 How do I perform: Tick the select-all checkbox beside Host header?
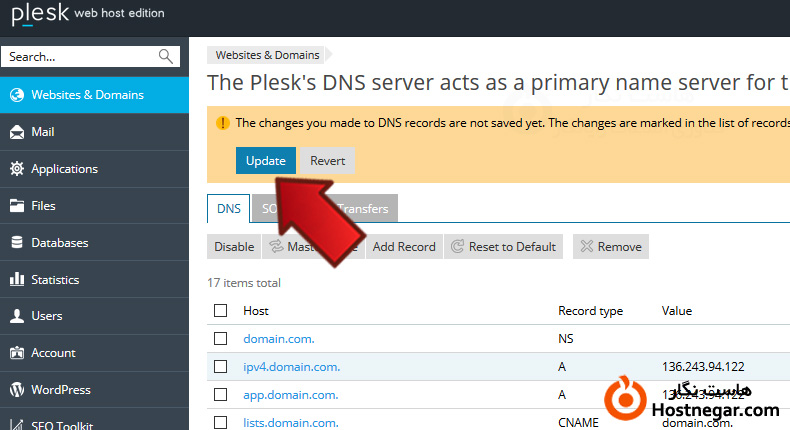point(221,311)
